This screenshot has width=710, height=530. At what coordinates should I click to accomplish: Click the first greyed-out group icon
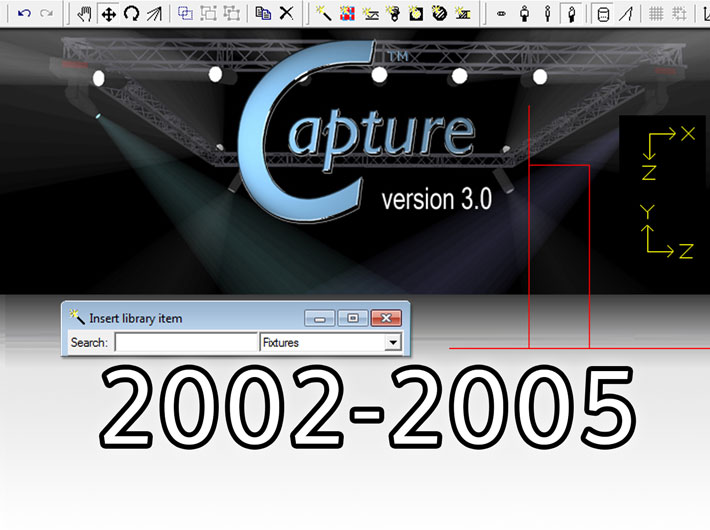[208, 14]
